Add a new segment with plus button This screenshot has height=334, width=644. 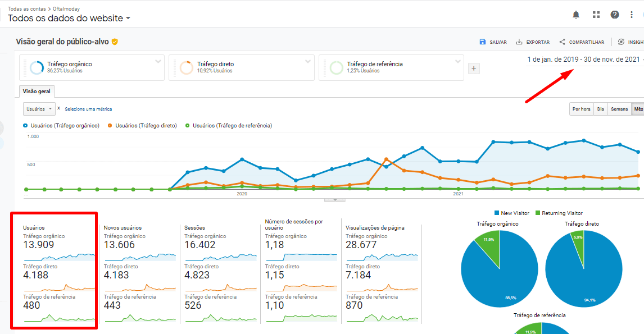(x=473, y=68)
